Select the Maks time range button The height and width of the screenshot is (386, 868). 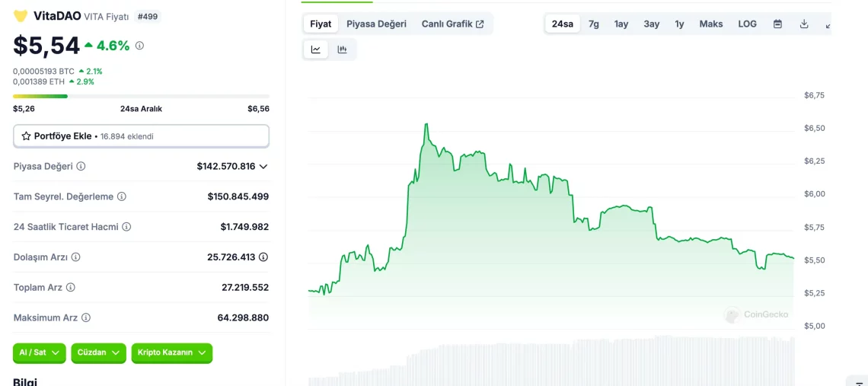pyautogui.click(x=710, y=24)
